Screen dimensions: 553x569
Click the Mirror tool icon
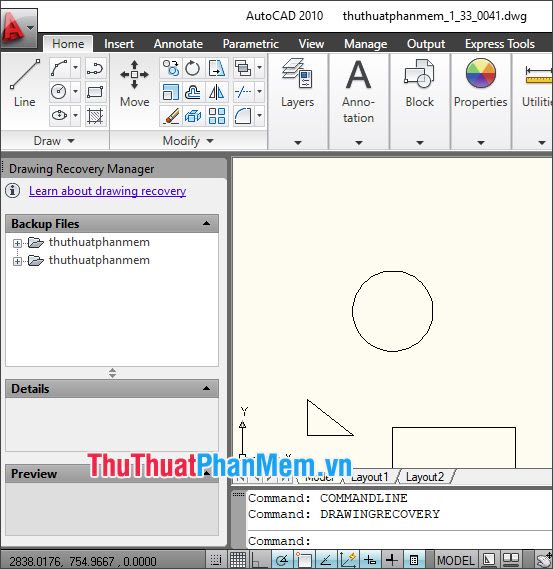click(x=217, y=91)
